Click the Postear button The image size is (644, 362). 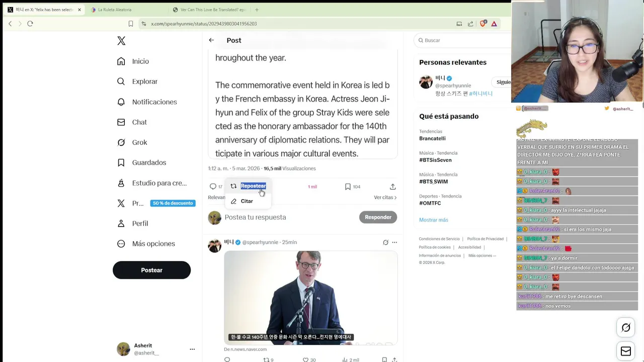pyautogui.click(x=151, y=270)
